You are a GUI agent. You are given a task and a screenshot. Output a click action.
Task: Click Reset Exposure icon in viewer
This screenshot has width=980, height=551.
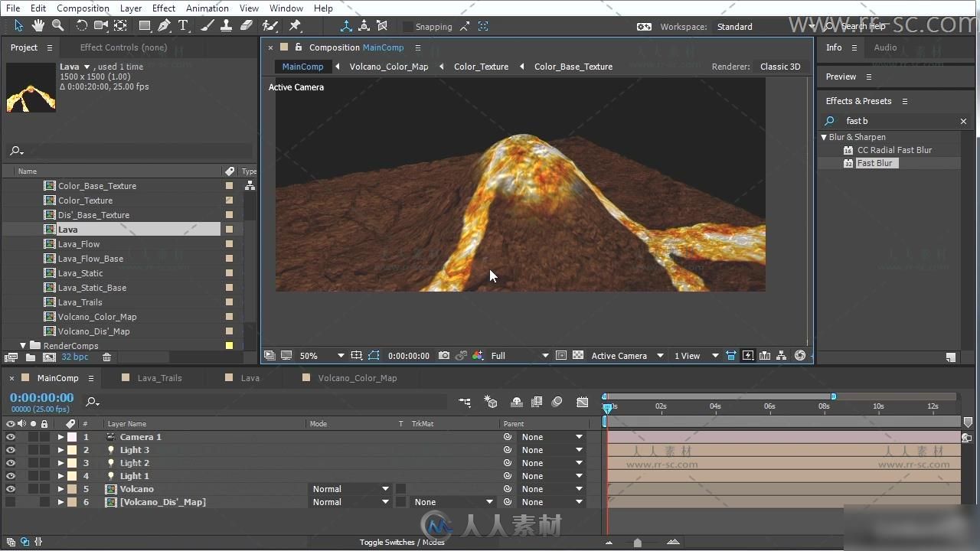[800, 356]
